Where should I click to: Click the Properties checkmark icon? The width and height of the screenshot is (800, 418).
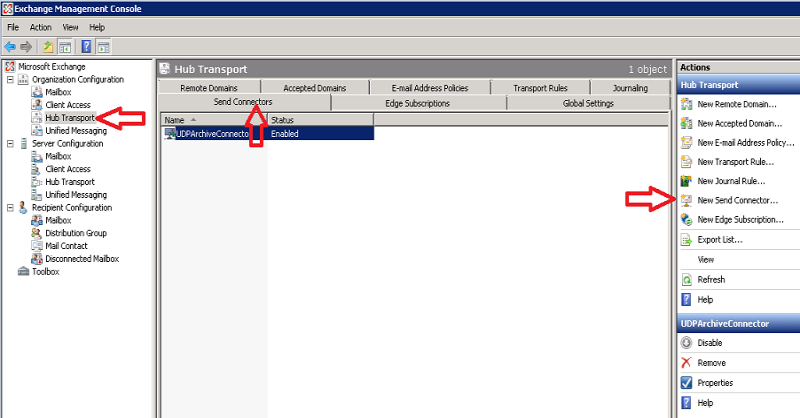point(687,383)
